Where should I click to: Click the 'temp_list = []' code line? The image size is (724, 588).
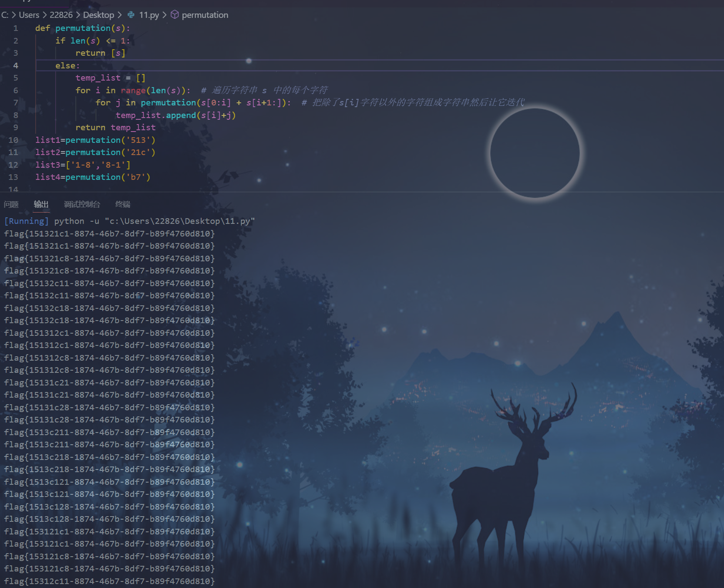[x=111, y=78]
